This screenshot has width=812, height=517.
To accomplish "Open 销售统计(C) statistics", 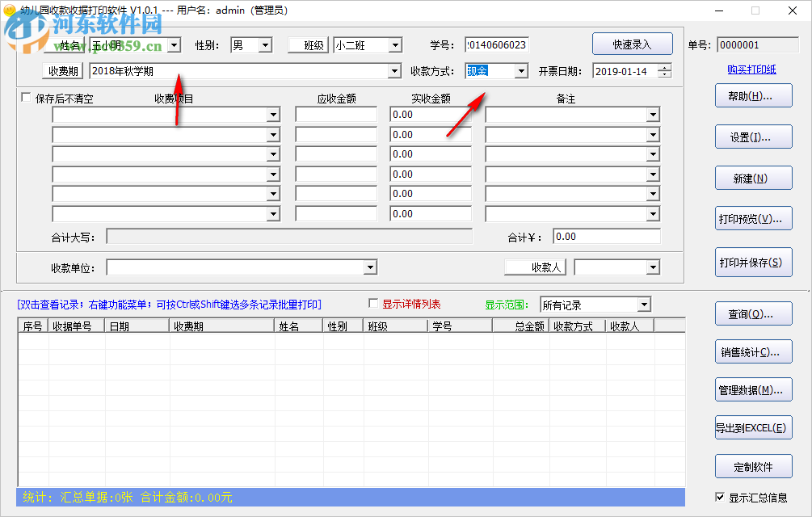I will 754,352.
